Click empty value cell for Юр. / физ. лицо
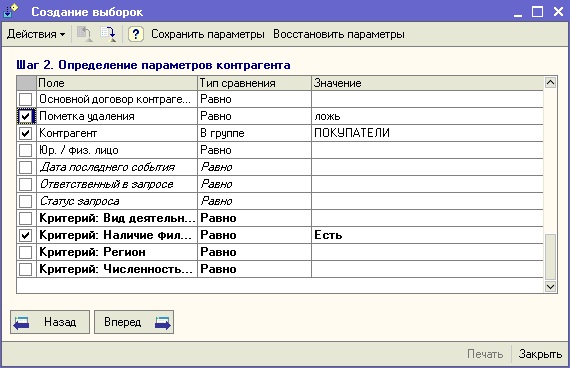 (x=428, y=150)
